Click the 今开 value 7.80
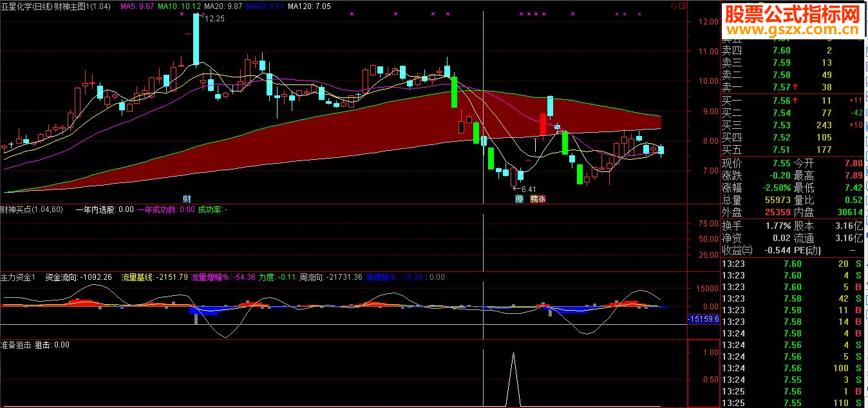The height and width of the screenshot is (408, 868). coord(853,164)
